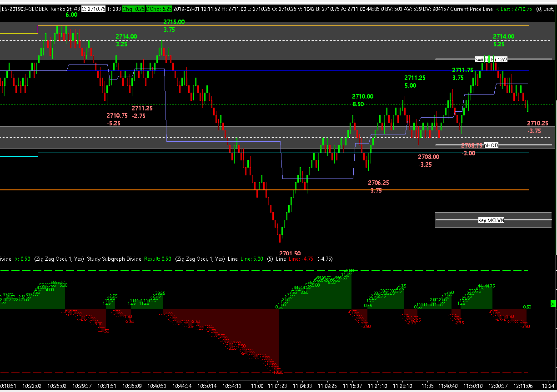Viewport: 557px width, 392px height.
Task: Click the 2706.25 swing low label
Action: click(x=379, y=183)
